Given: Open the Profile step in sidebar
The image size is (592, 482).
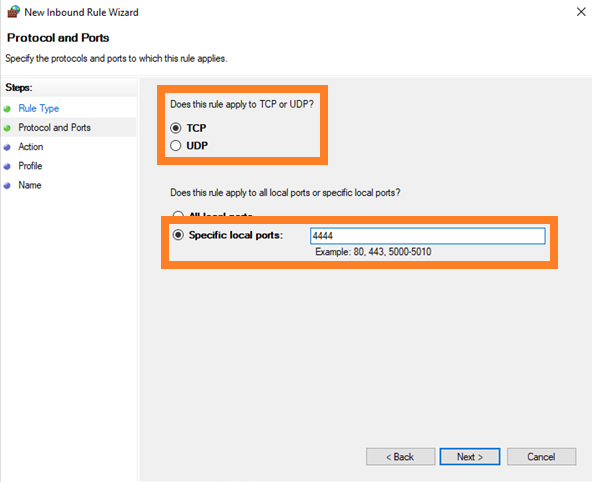Looking at the screenshot, I should click(30, 166).
